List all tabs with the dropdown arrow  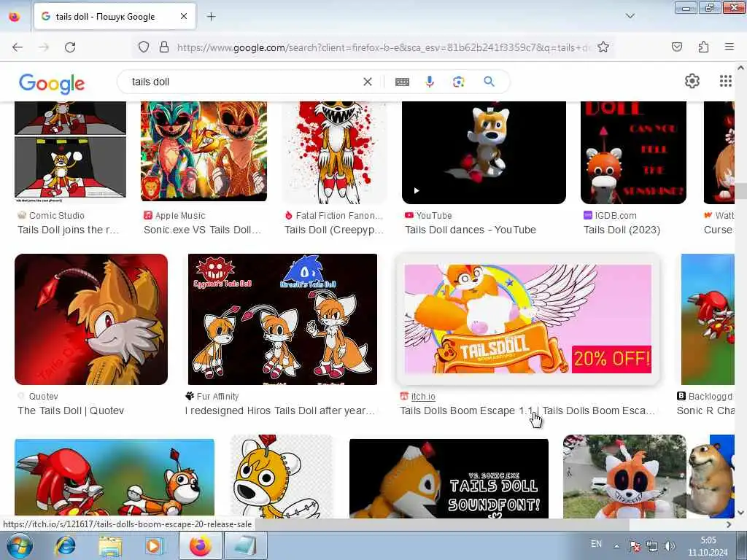(630, 16)
